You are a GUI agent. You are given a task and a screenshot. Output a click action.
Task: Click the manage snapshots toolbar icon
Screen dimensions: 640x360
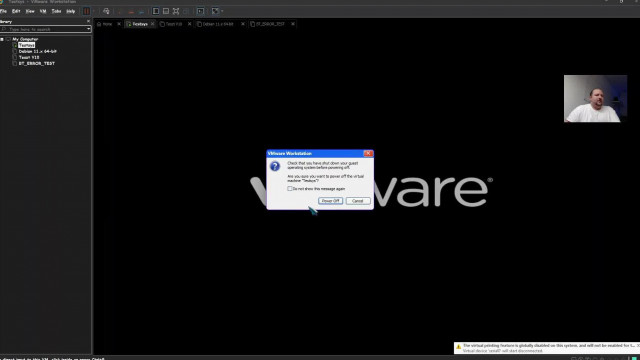pos(141,11)
